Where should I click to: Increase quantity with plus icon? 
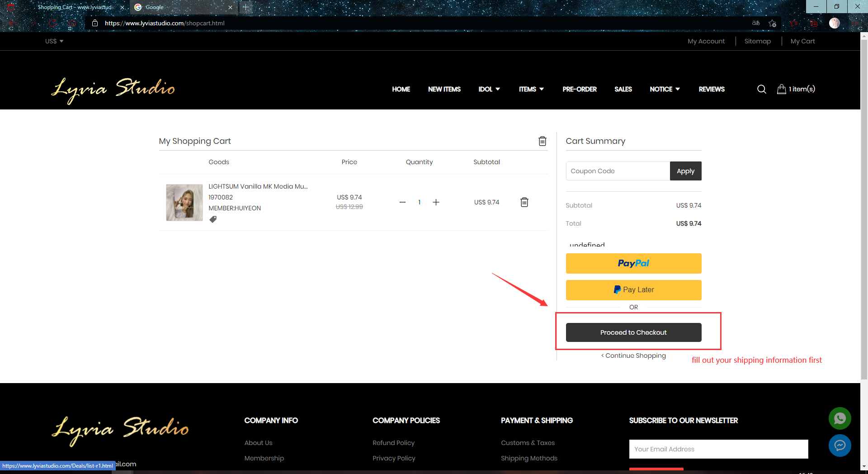click(436, 202)
